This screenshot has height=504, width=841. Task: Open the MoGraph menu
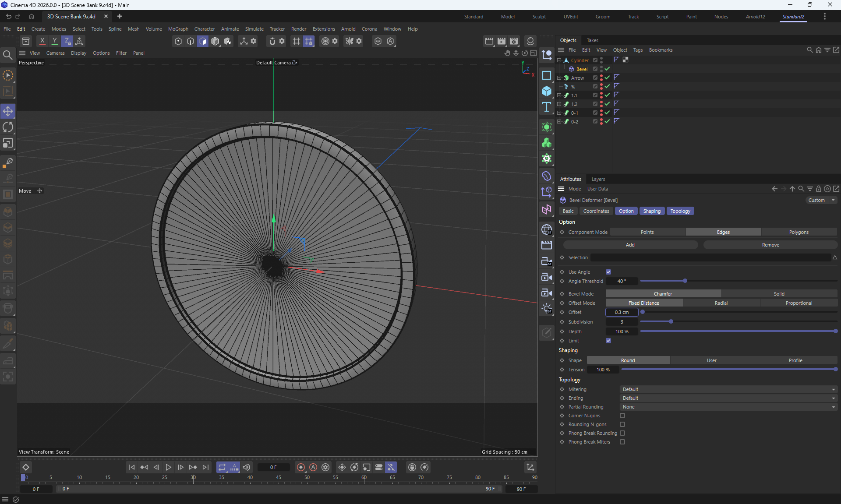coord(178,29)
